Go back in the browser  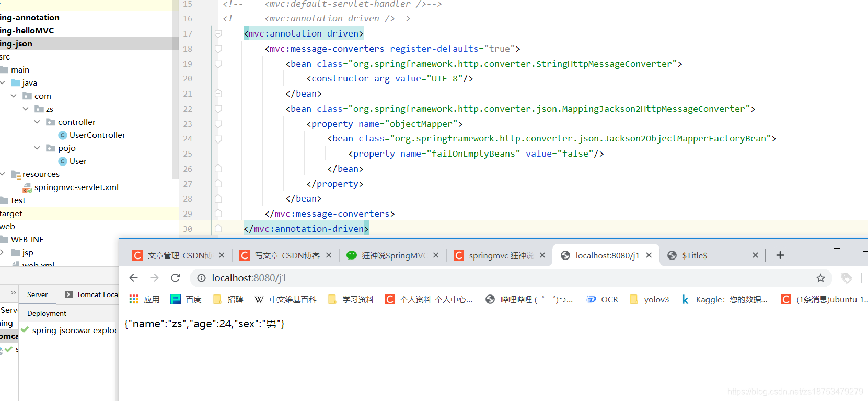coord(133,278)
